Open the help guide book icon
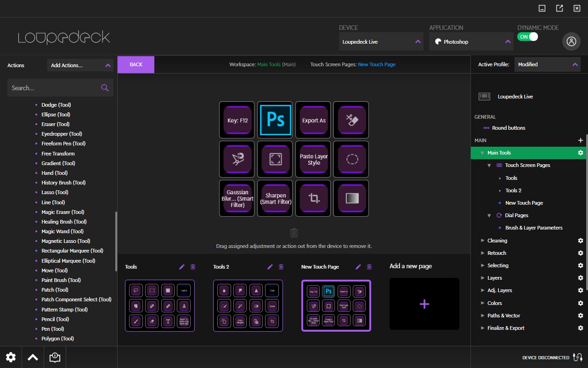 [55, 357]
